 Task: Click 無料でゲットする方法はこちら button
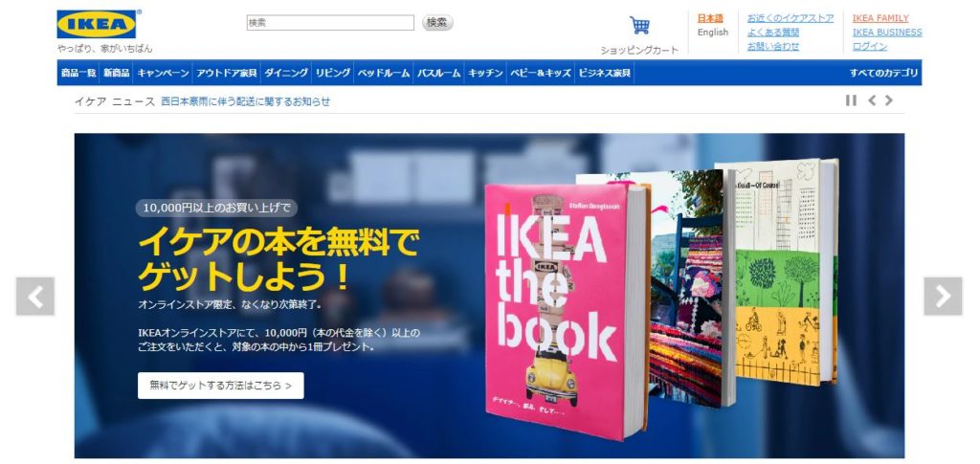[221, 386]
